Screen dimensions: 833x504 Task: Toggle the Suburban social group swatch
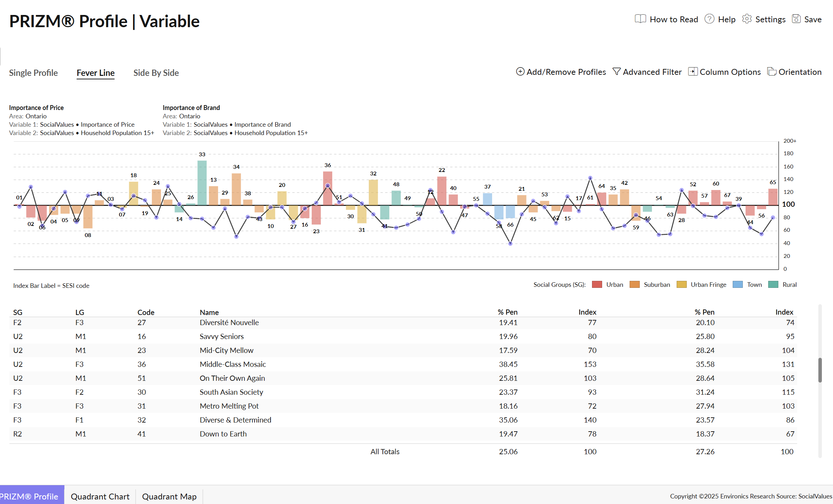[x=635, y=284]
